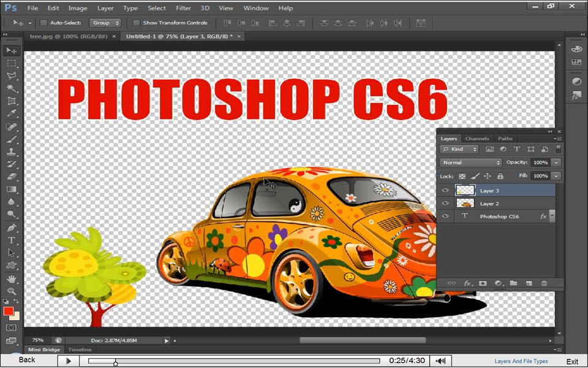Select the Healing Brush tool

coord(12,127)
